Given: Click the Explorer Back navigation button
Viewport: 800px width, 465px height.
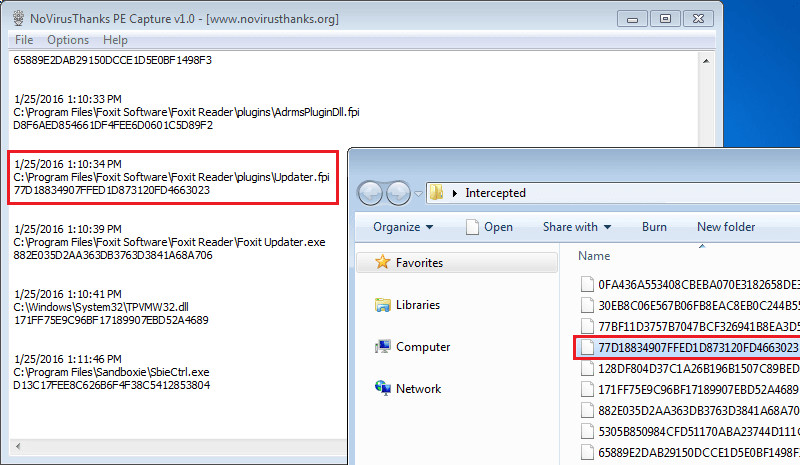Looking at the screenshot, I should tap(370, 193).
